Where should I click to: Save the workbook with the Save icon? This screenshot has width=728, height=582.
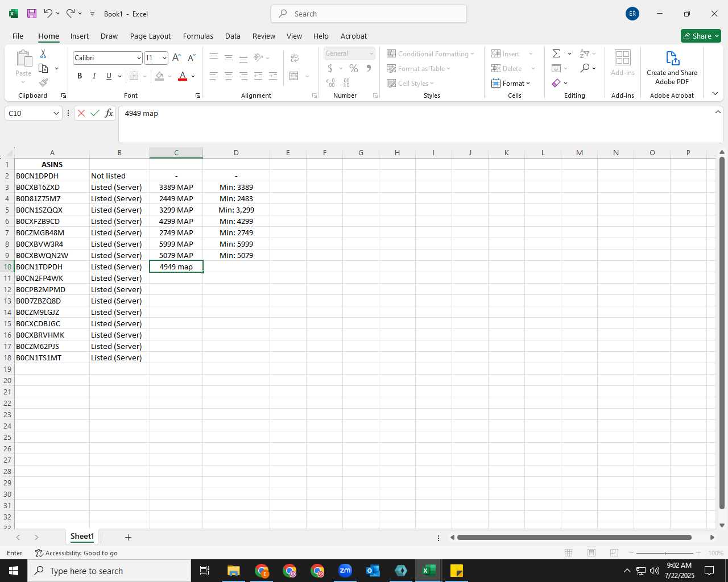tap(32, 14)
